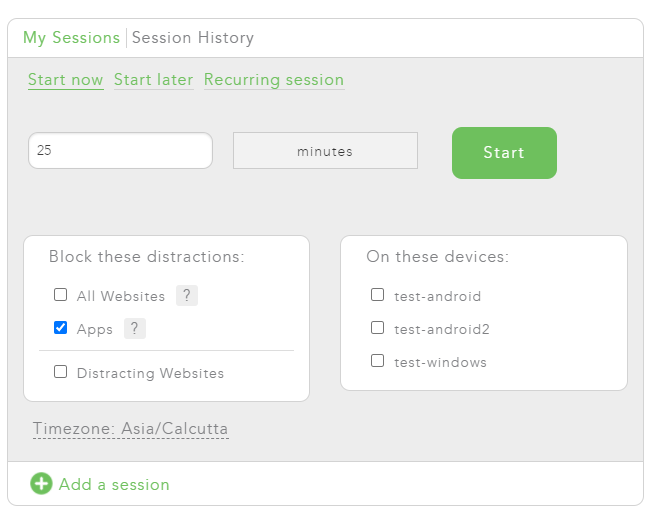This screenshot has height=515, width=663.
Task: Uncheck the Apps checkbox
Action: click(60, 327)
